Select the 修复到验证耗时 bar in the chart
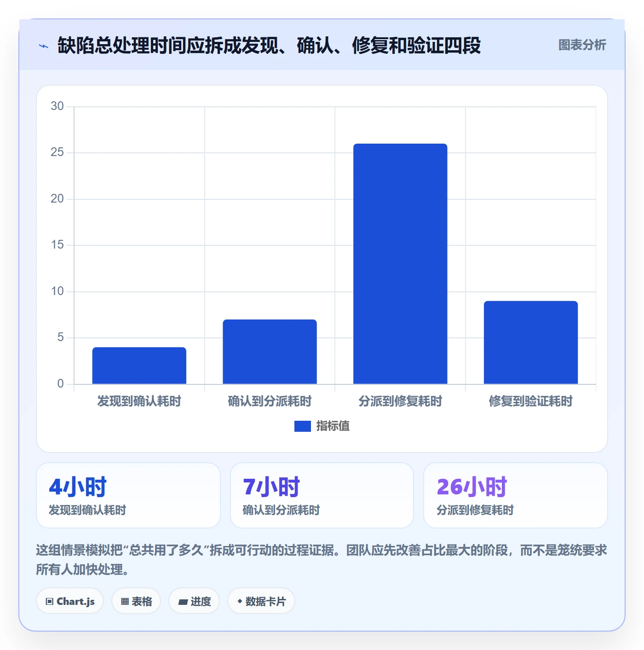The height and width of the screenshot is (650, 644). point(531,342)
